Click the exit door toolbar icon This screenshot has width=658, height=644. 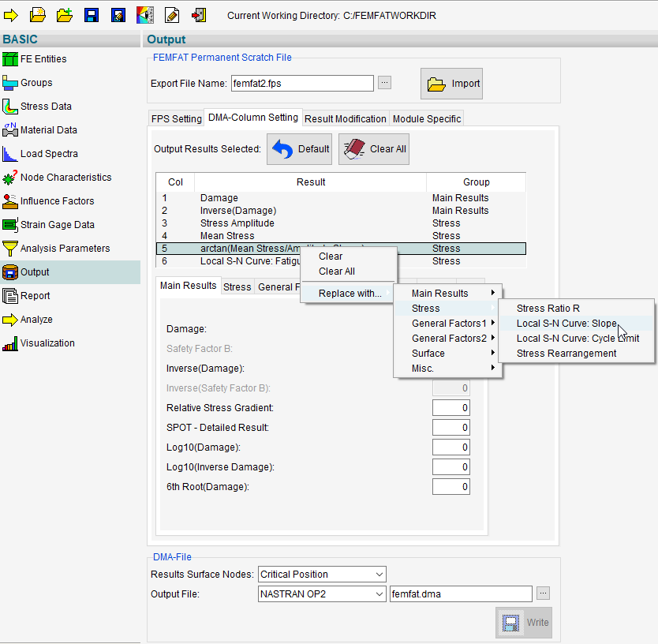tap(199, 16)
